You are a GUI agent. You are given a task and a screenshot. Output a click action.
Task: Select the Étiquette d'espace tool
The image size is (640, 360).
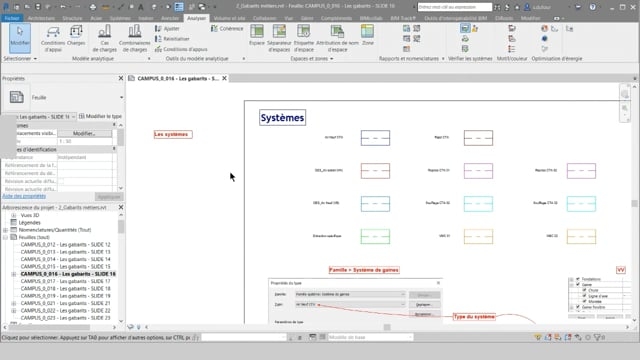pyautogui.click(x=304, y=39)
